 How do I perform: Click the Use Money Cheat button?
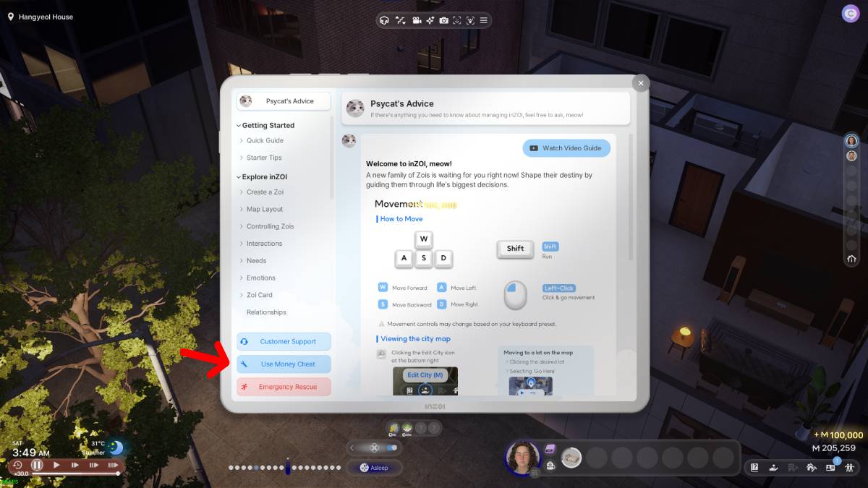[284, 364]
